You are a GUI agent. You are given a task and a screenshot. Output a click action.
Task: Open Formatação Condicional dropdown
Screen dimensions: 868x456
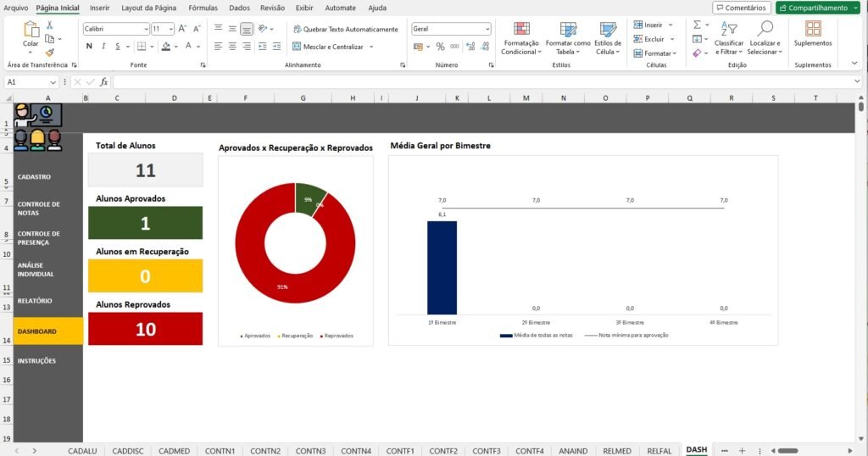tap(520, 39)
